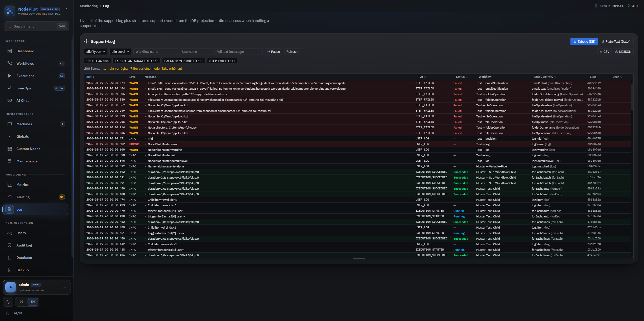Switch view to Plain-Text (Datei)

click(616, 41)
